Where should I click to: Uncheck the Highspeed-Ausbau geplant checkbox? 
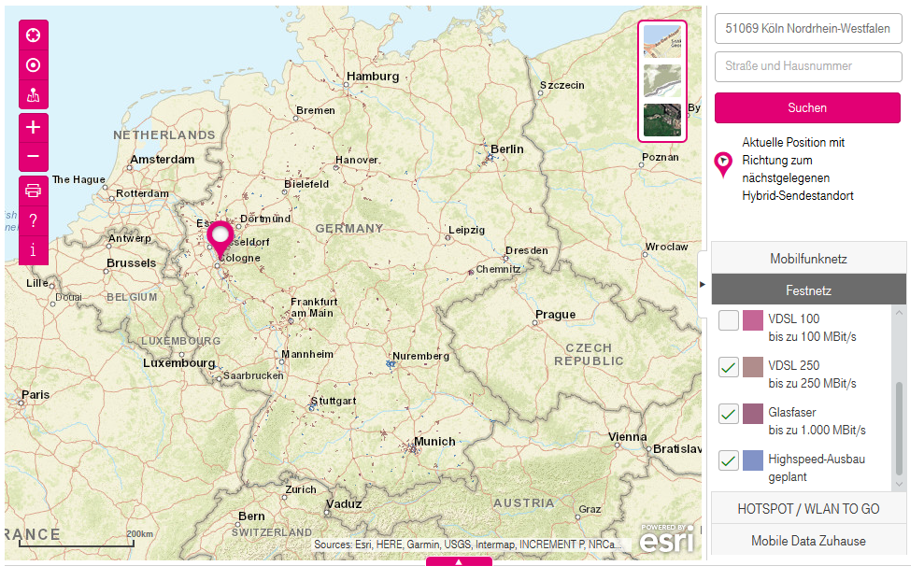tap(729, 460)
